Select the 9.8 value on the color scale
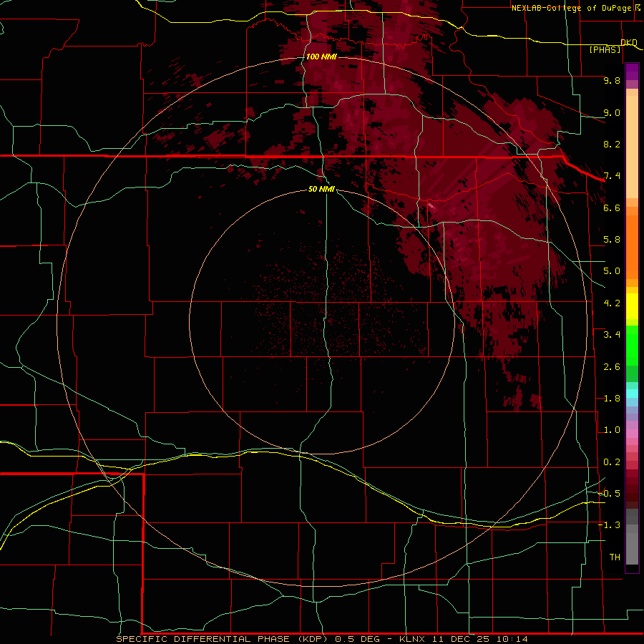 click(612, 80)
